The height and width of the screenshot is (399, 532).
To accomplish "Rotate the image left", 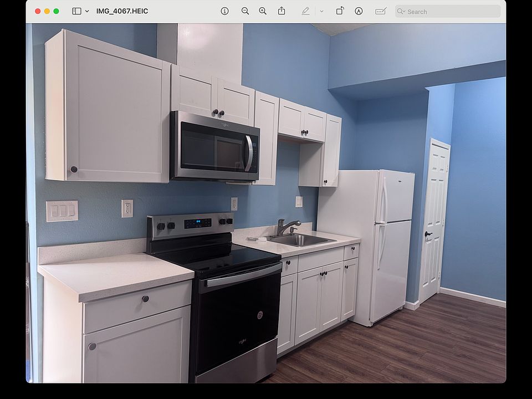I will [340, 11].
